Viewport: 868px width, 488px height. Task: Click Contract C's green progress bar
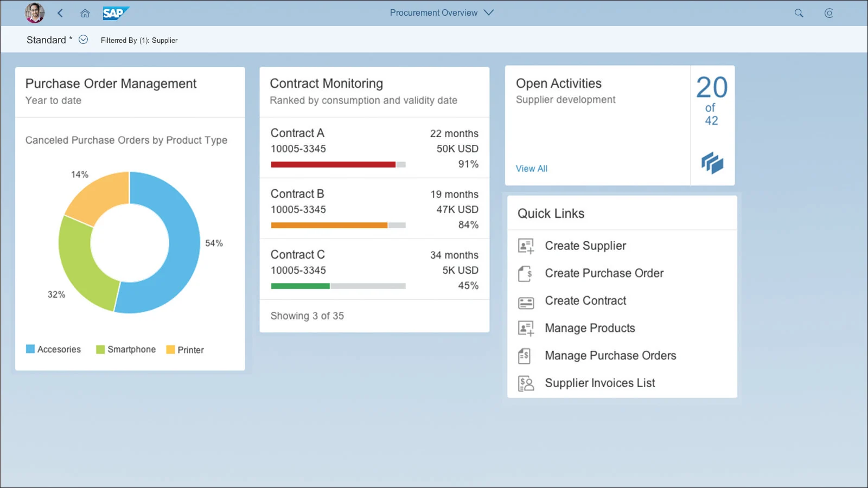pyautogui.click(x=301, y=286)
